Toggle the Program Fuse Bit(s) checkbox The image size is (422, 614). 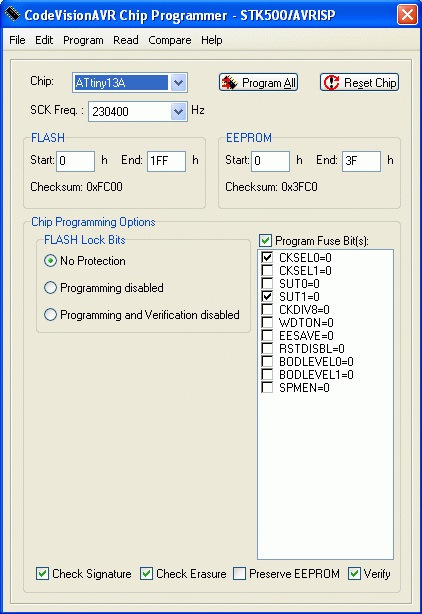[265, 240]
